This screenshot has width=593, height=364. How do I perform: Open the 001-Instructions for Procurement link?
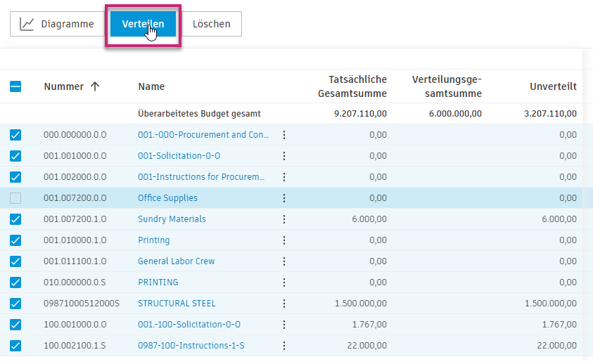click(201, 177)
